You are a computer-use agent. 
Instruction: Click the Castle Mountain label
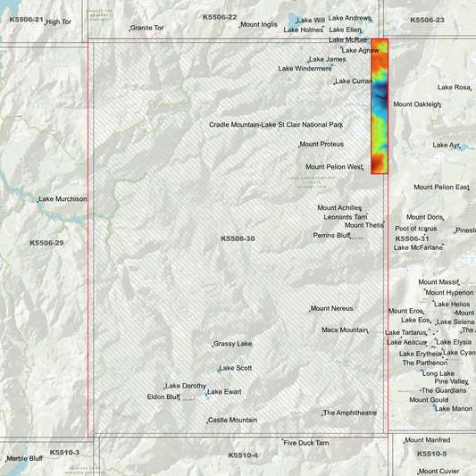pos(233,420)
